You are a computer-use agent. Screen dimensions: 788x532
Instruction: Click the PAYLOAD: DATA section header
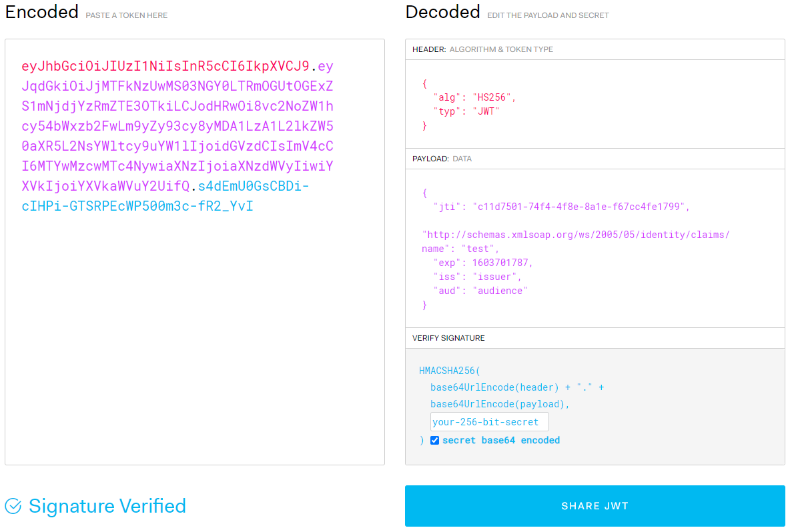point(595,158)
